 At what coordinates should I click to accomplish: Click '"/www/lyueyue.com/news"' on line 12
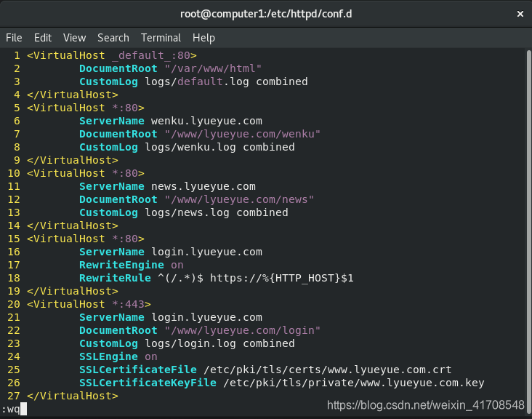point(239,199)
